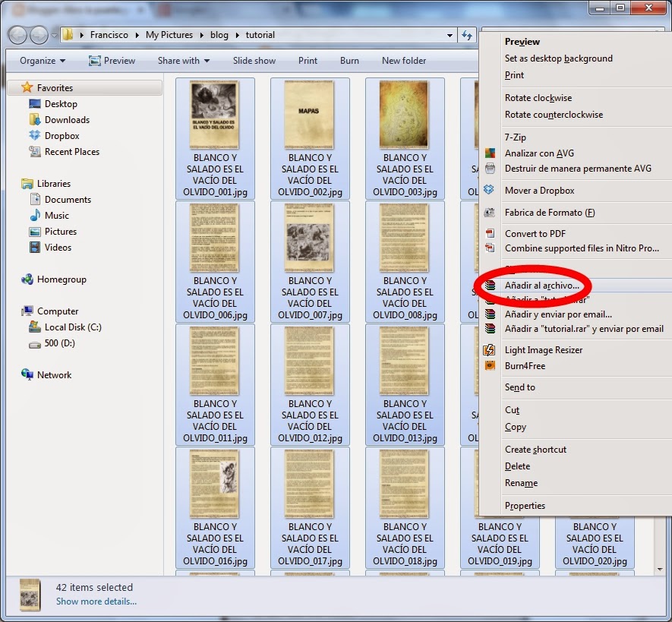Click the Forward navigation arrow button
Image resolution: width=672 pixels, height=622 pixels.
(x=39, y=35)
